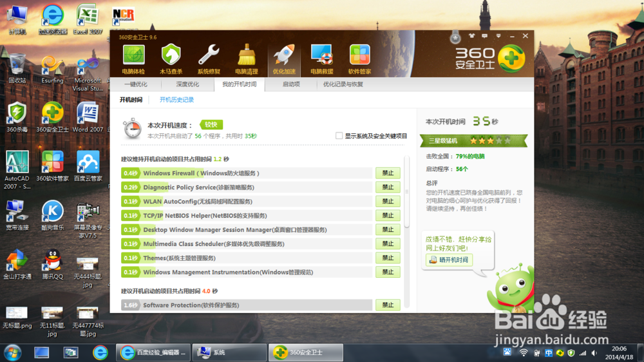Click the startup list vertical scrollbar
The height and width of the screenshot is (362, 644).
click(x=406, y=191)
